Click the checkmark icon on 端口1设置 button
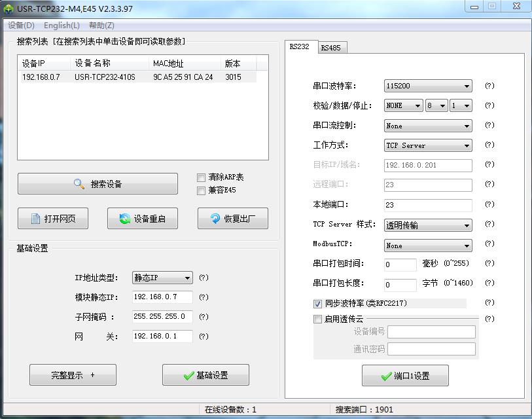The width and height of the screenshot is (532, 419). (386, 376)
